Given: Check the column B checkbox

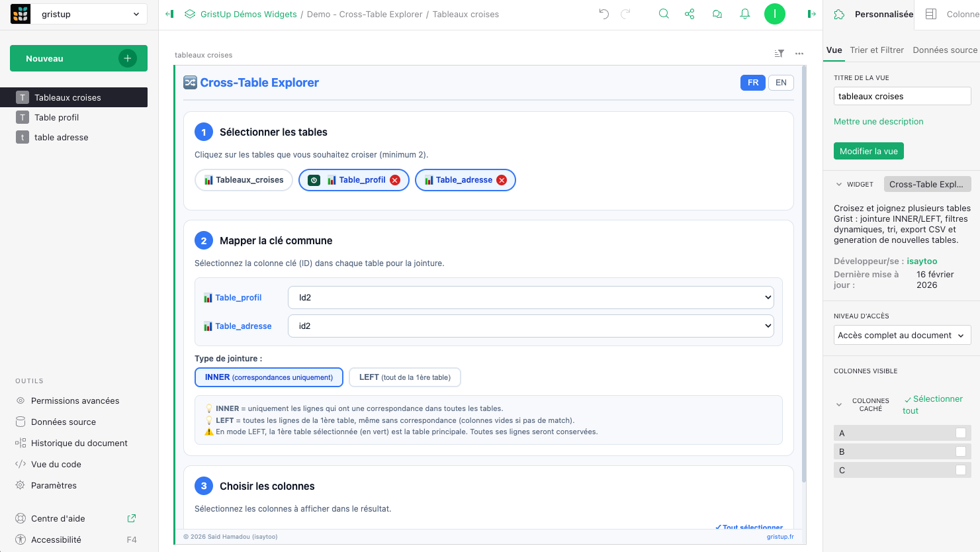Looking at the screenshot, I should 961,451.
